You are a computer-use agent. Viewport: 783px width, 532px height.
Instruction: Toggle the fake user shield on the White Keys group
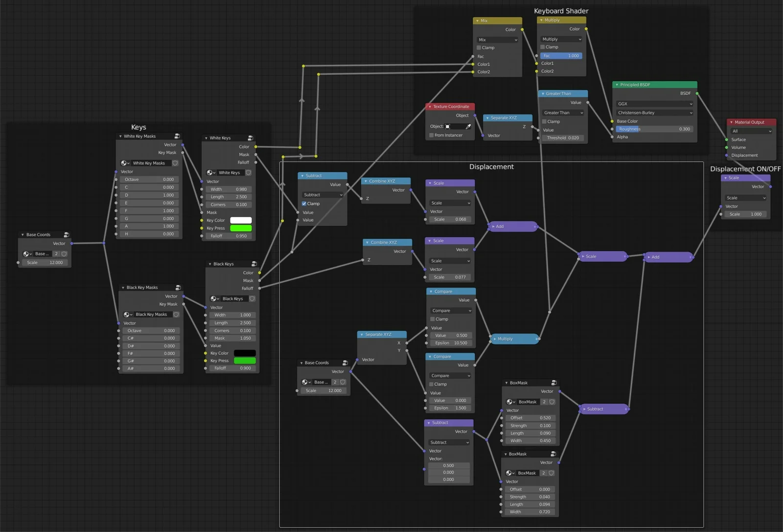click(248, 172)
